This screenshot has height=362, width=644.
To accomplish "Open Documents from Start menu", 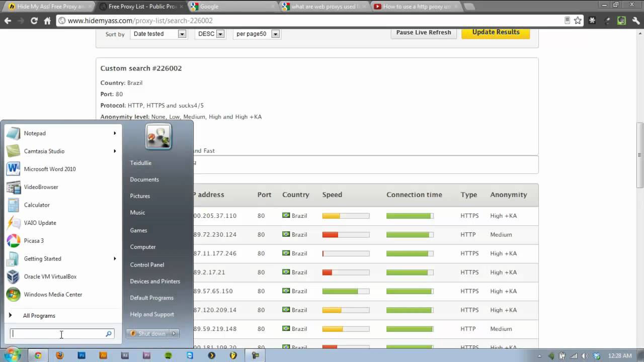I will point(144,179).
